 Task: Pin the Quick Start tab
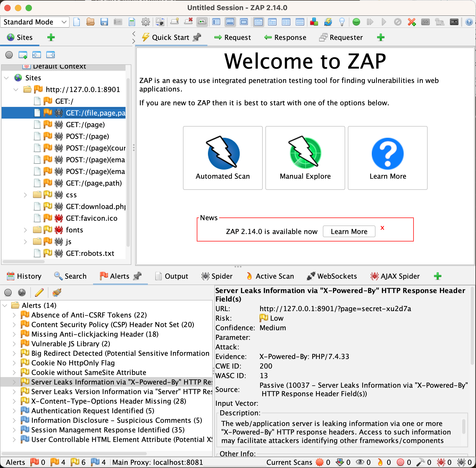[x=197, y=37]
